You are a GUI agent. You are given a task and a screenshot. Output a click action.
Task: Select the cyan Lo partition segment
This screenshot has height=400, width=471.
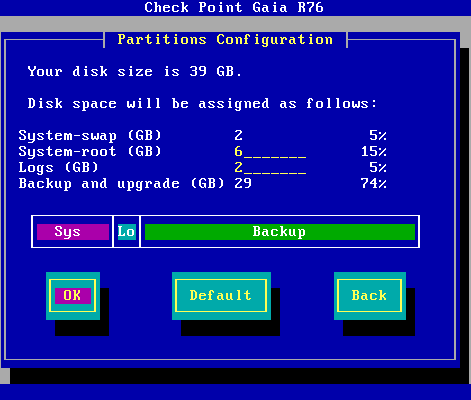[127, 232]
